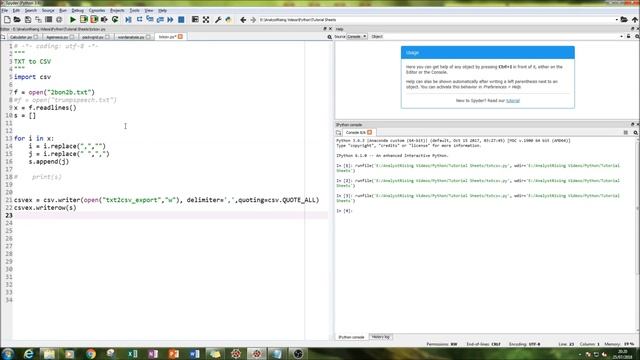Image resolution: width=640 pixels, height=360 pixels.
Task: Close the active editor tab with orange x
Action: tap(180, 37)
